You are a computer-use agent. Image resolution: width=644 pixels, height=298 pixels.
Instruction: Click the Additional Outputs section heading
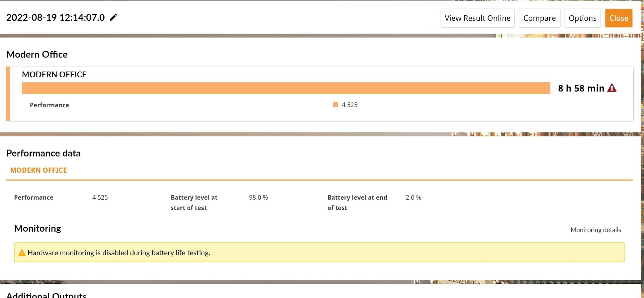(46, 295)
